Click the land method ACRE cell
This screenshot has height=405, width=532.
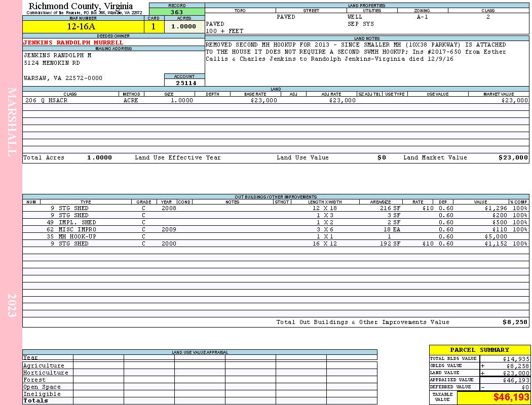click(x=131, y=100)
